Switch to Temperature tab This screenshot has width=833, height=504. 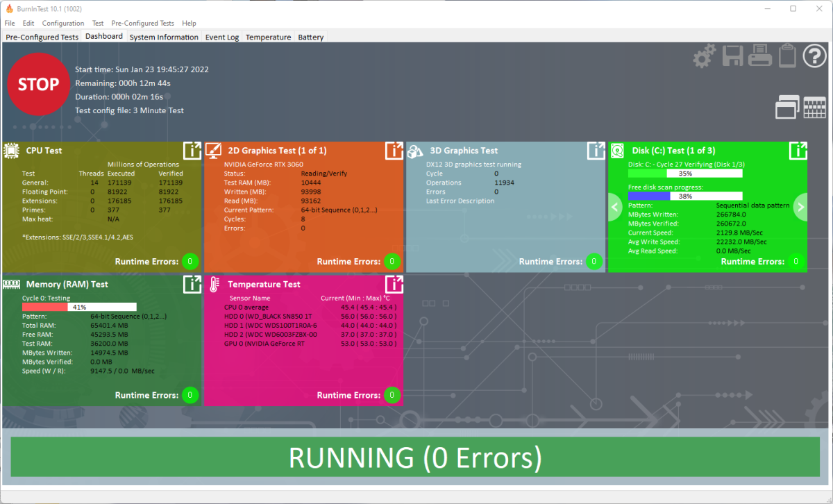268,37
